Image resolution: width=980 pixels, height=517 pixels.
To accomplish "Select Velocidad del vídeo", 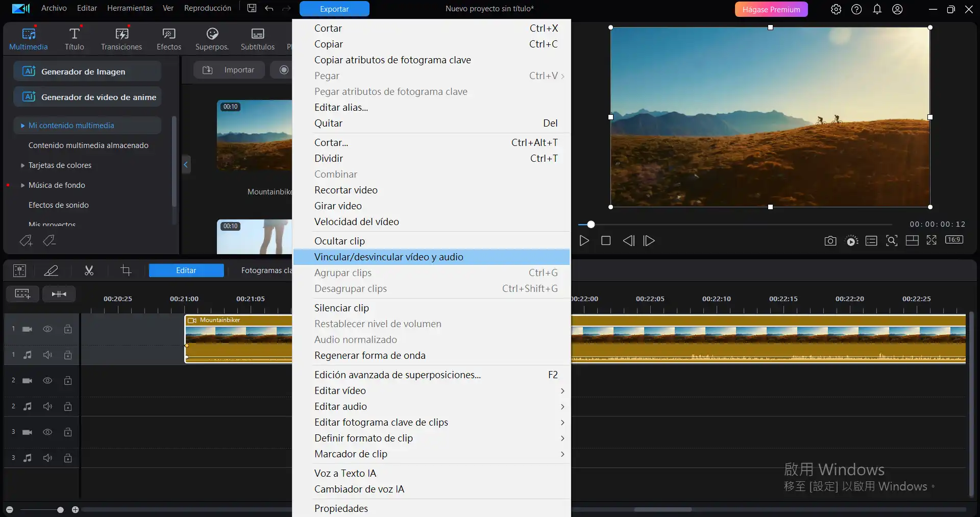I will coord(432,222).
